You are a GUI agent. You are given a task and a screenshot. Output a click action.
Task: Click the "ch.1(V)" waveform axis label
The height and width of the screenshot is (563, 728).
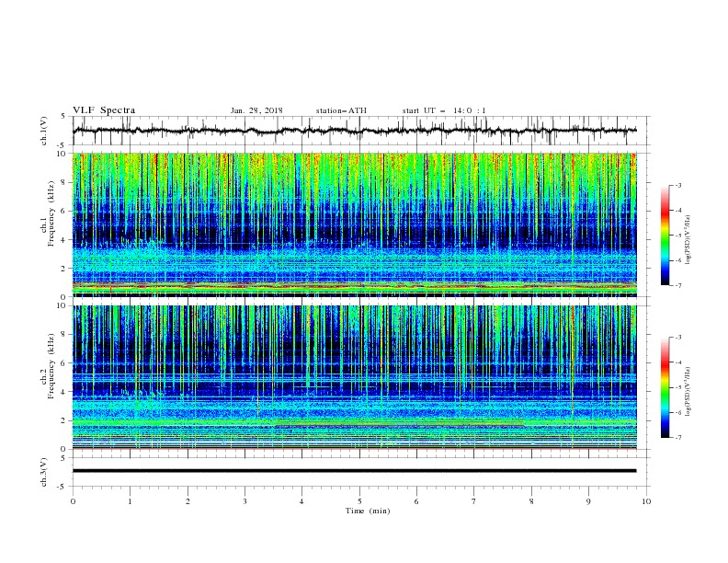pyautogui.click(x=44, y=131)
